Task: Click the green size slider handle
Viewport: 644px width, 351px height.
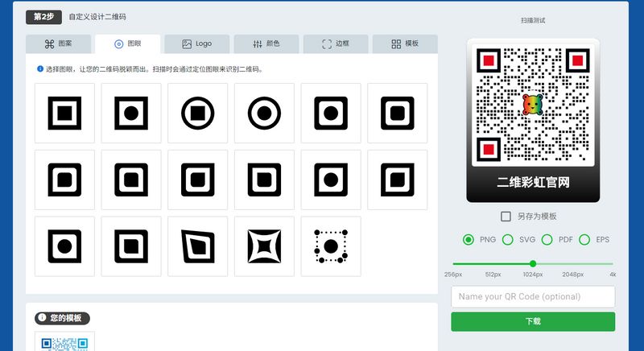Action: (533, 263)
